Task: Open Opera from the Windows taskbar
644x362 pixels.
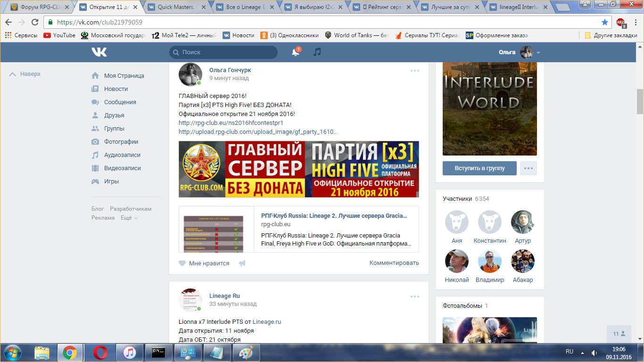Action: [x=99, y=353]
